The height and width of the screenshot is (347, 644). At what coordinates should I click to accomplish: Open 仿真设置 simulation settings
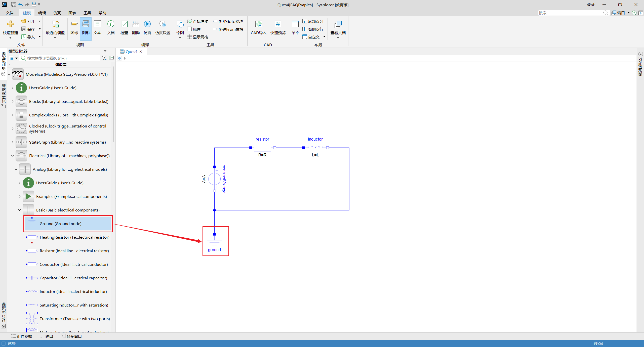163,24
